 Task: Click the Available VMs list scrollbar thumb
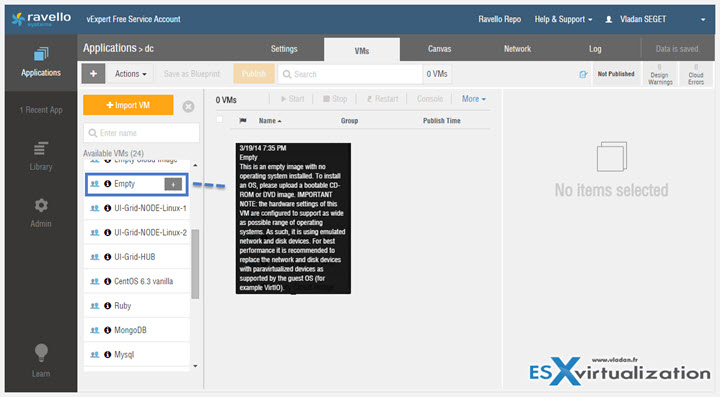pyautogui.click(x=195, y=264)
